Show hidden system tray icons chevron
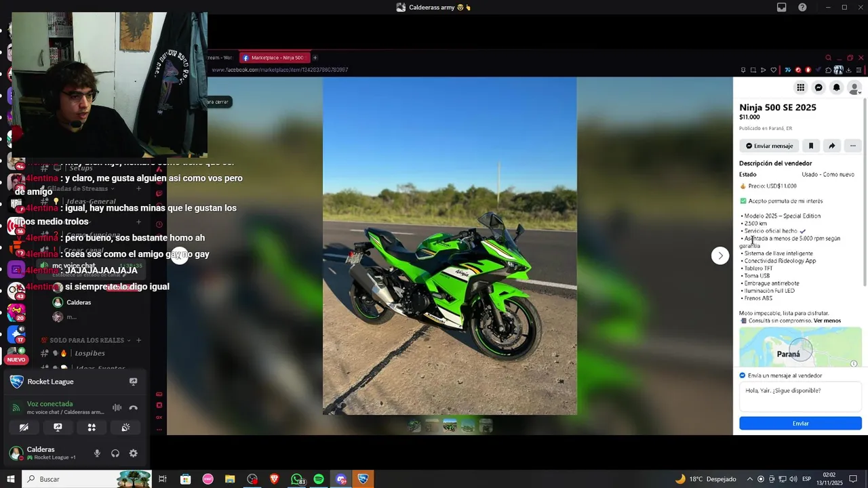Viewport: 868px width, 488px height. tap(749, 479)
